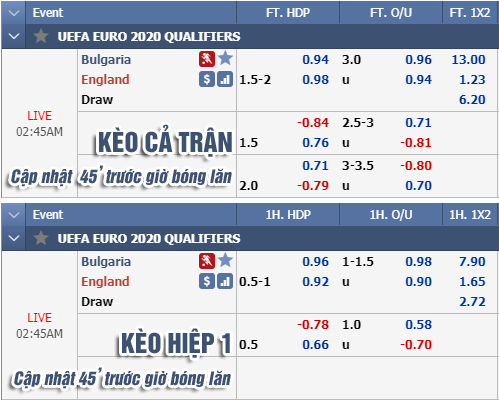Viewport: 499px width, 405px height.
Task: Pick first-half Draw odds 2.72
Action: pos(472,301)
